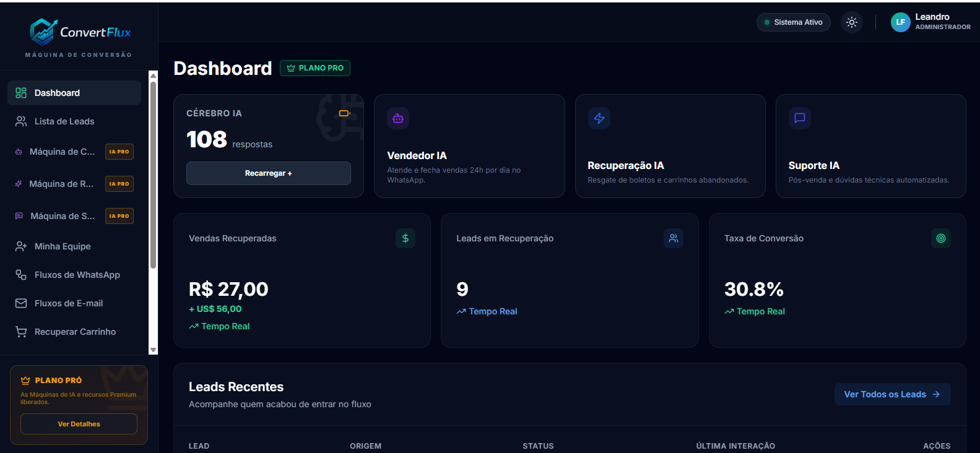Open Dashboard in the sidebar
Image resolution: width=980 pixels, height=453 pixels.
74,93
